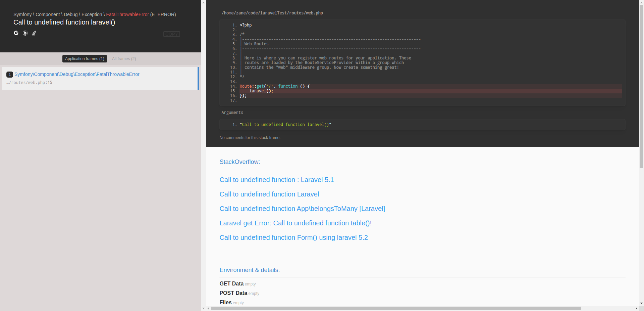This screenshot has height=311, width=644.
Task: Open 'Call to undefined function : Laravel 5.1' link
Action: (x=277, y=180)
